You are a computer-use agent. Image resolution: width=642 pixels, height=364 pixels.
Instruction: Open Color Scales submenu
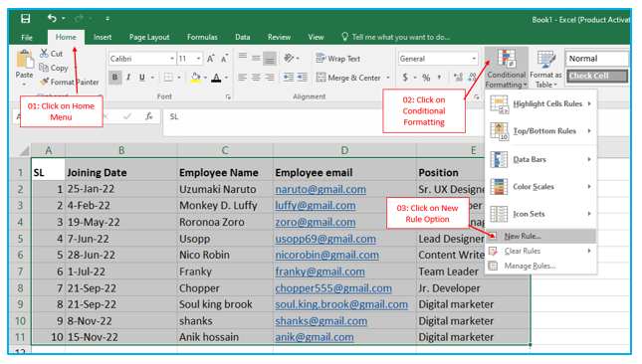pyautogui.click(x=540, y=187)
